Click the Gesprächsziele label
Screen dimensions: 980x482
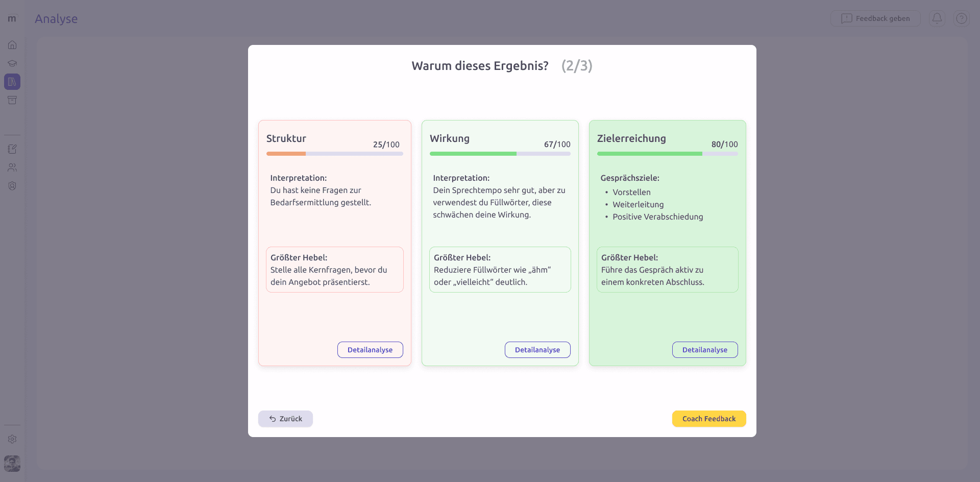[630, 178]
